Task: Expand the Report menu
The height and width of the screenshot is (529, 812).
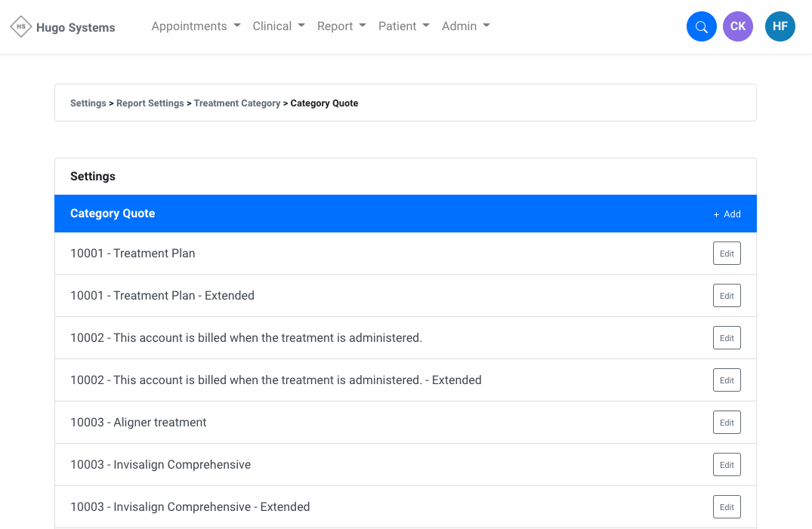Action: (x=341, y=26)
